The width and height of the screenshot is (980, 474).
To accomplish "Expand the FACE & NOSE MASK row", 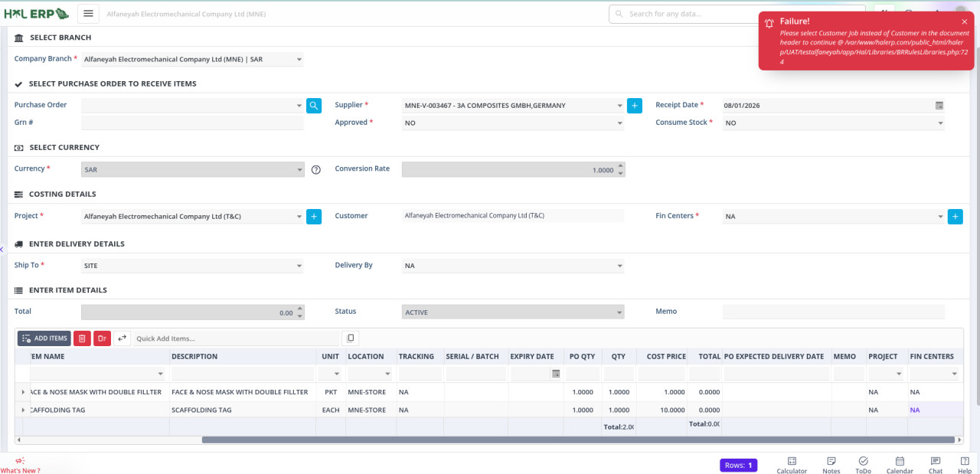I will pos(22,392).
